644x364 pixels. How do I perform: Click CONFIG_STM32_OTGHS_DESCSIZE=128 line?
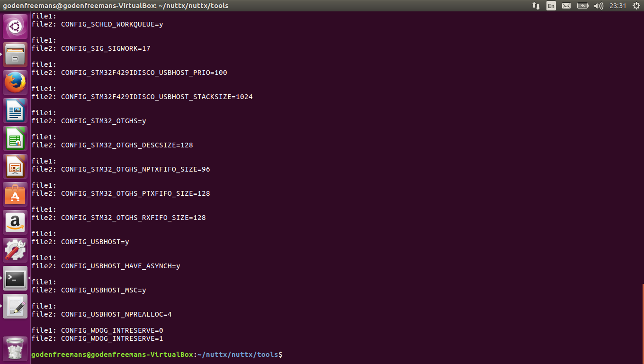click(x=112, y=145)
